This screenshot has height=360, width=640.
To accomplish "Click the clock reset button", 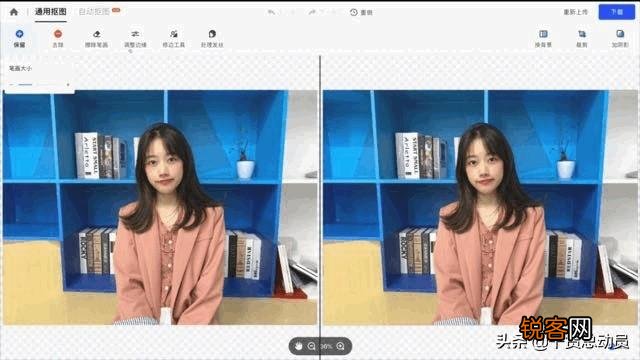I will [x=361, y=12].
